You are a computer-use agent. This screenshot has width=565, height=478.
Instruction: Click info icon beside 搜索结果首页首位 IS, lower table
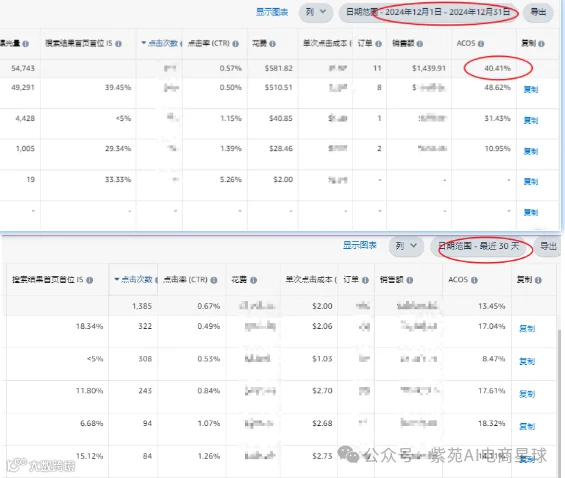[90, 280]
